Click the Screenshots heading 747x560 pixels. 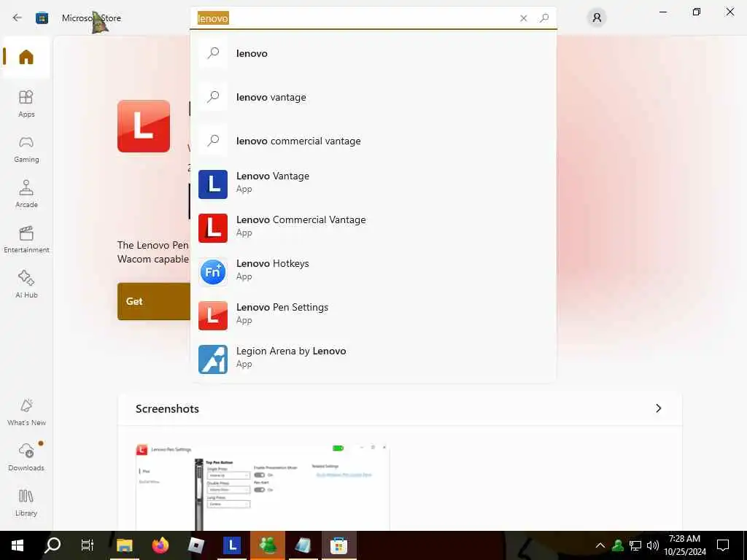click(167, 409)
